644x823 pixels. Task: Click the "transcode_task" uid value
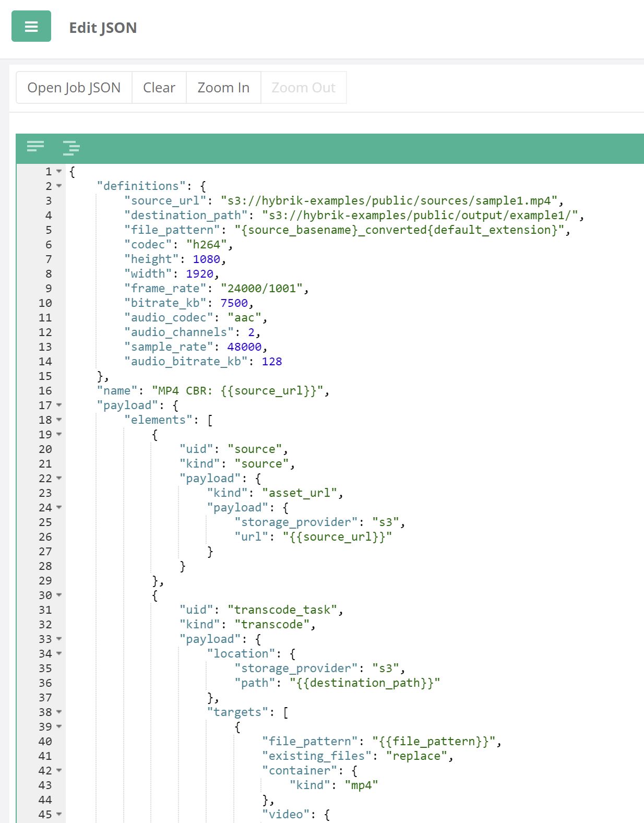pos(282,610)
